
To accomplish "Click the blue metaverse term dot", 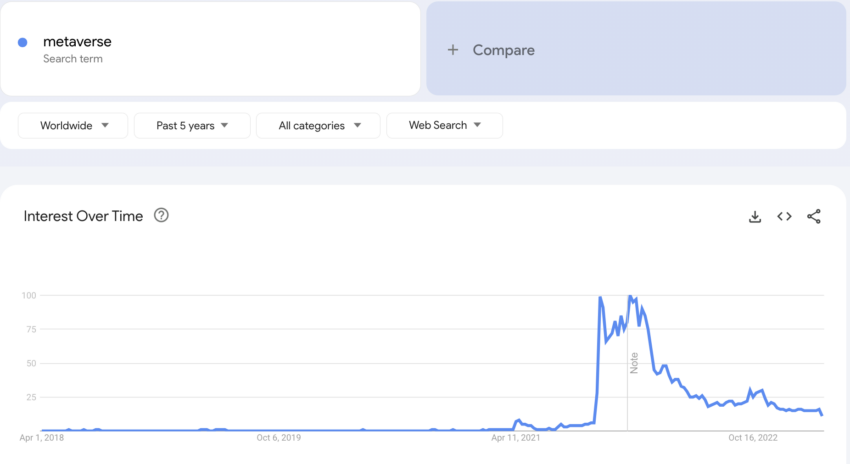I will (x=22, y=43).
